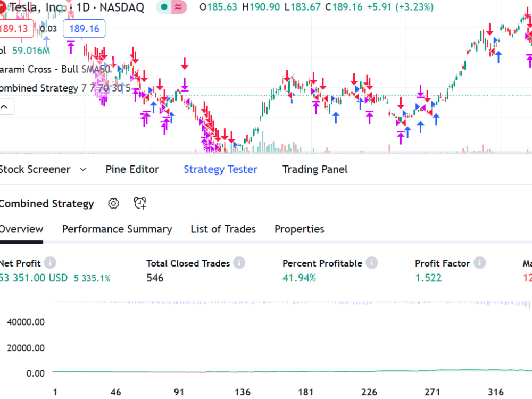Screen dimensions: 532x399
Task: Toggle the market status pill beside NASDAQ
Action: (171, 7)
